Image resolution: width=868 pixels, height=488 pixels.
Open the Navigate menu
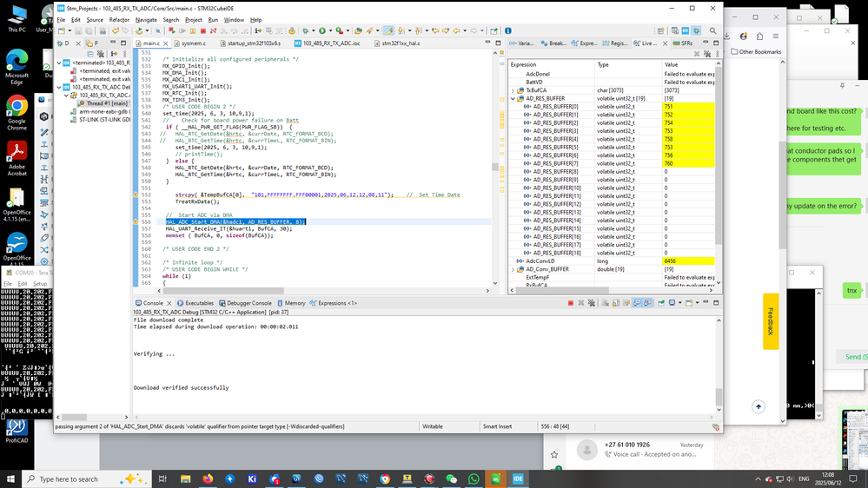tap(146, 20)
